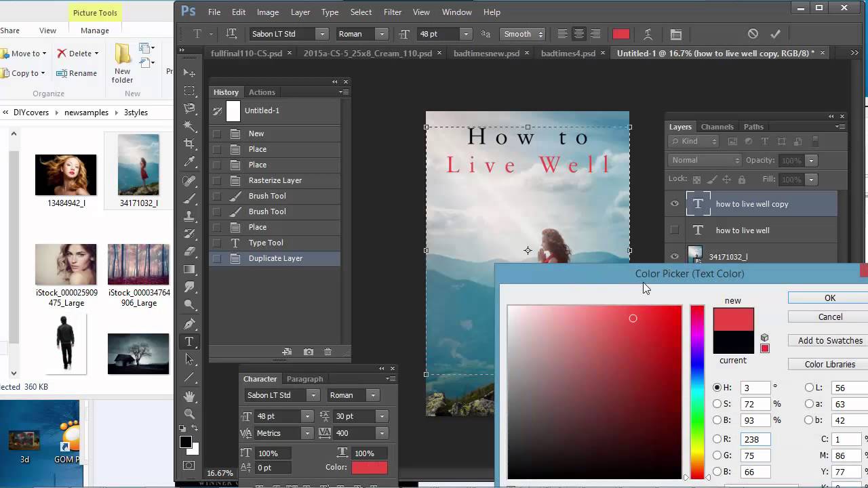This screenshot has height=488, width=868.
Task: Open the Smooth anti-aliasing dropdown
Action: tap(540, 33)
